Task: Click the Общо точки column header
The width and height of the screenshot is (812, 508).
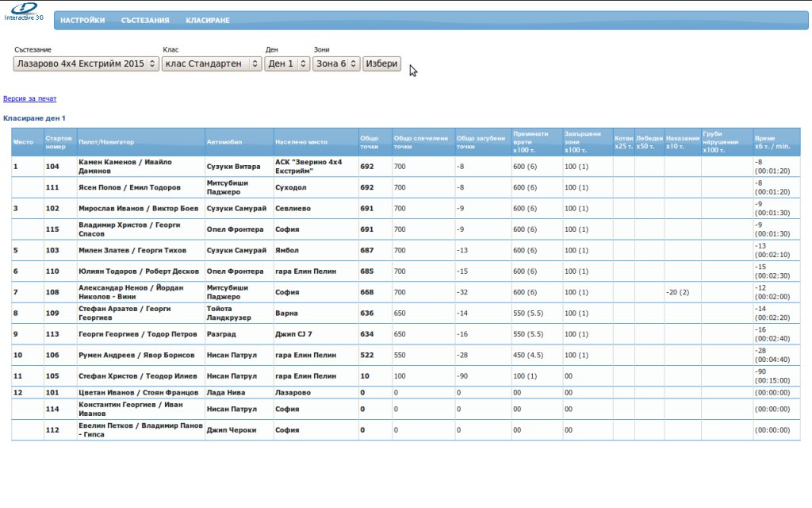Action: 370,142
